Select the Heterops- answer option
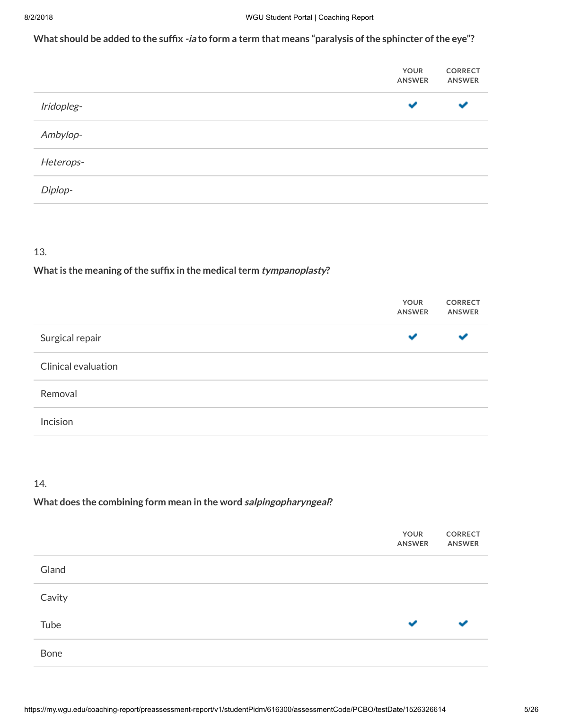The image size is (563, 728). pyautogui.click(x=261, y=162)
